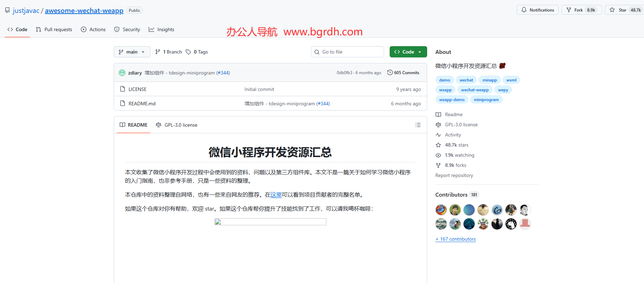Image resolution: width=644 pixels, height=283 pixels.
Task: Expand the green Code dropdown button
Action: click(x=408, y=52)
